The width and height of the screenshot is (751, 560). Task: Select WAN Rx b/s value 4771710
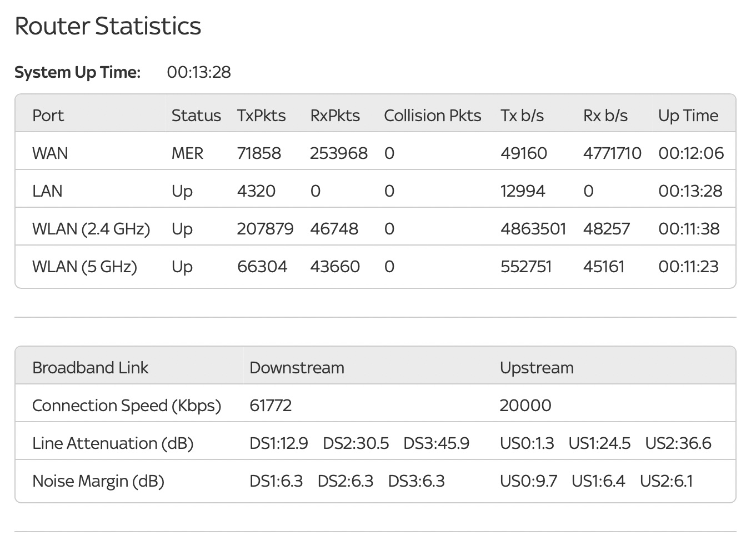(x=612, y=153)
